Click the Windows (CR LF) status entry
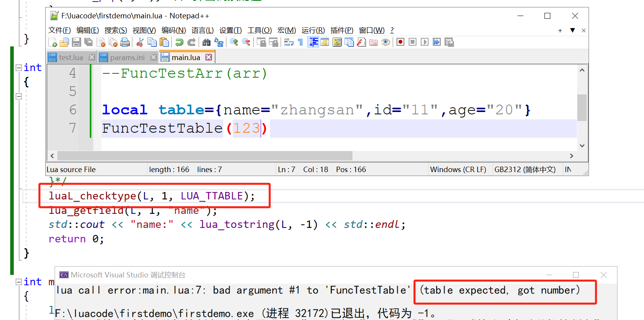The image size is (644, 320). [x=458, y=169]
